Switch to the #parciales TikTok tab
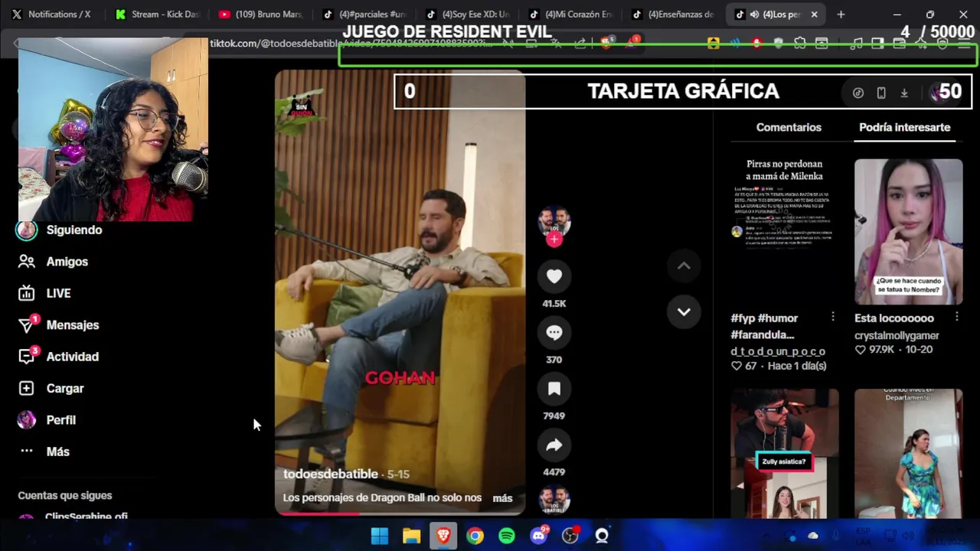 tap(364, 14)
